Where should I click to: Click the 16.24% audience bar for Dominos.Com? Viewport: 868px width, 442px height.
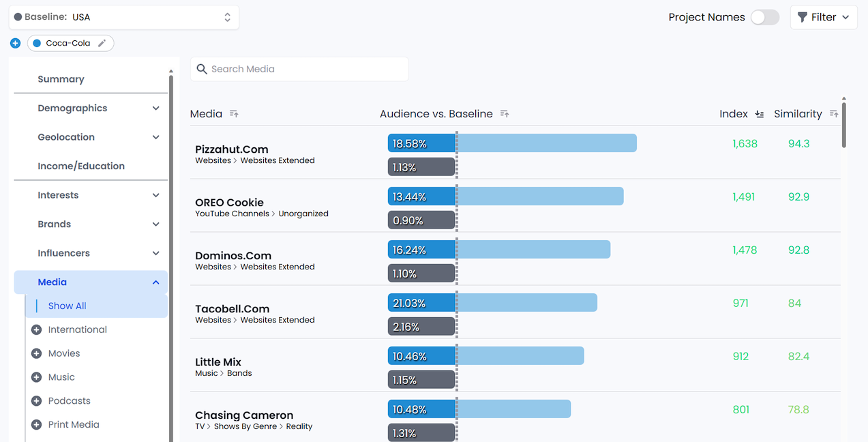tap(499, 250)
